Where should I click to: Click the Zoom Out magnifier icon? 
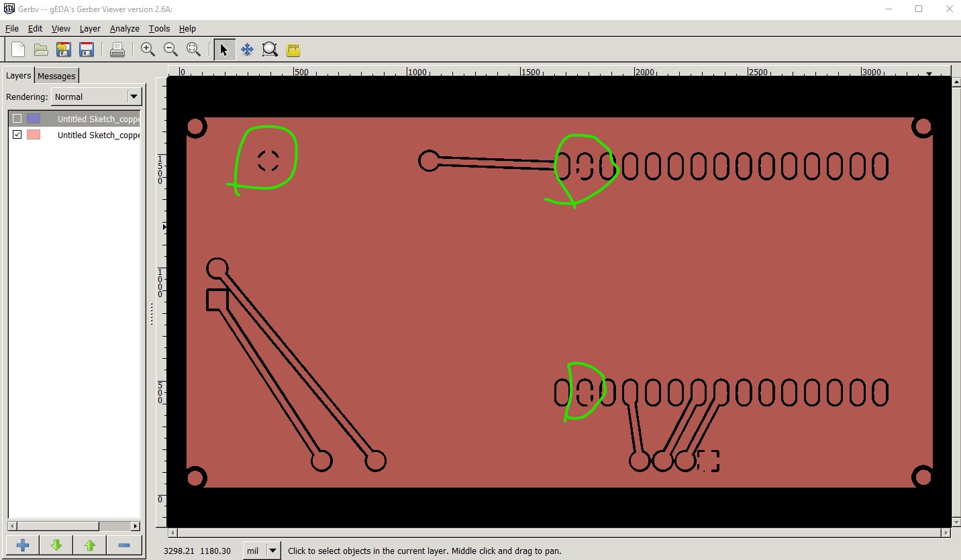pyautogui.click(x=170, y=50)
